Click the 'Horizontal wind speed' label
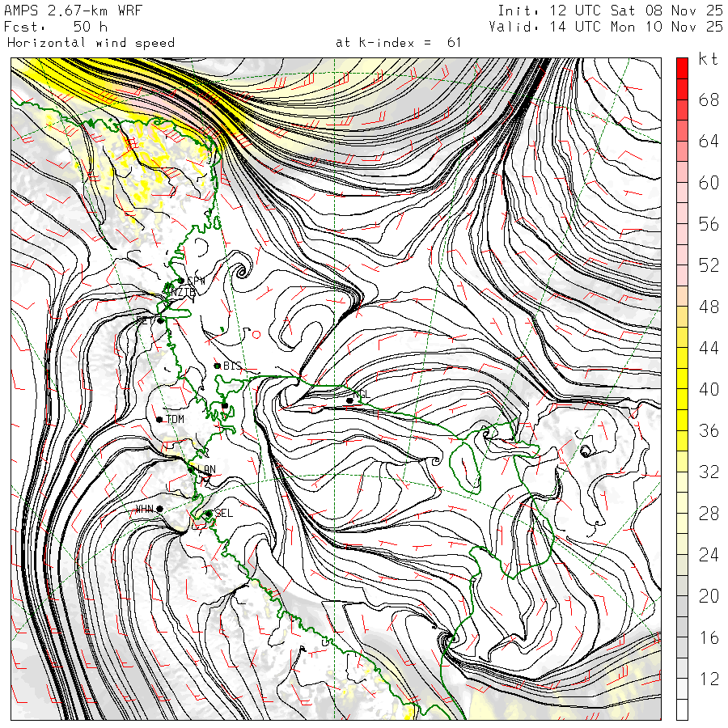This screenshot has height=728, width=728. point(91,42)
